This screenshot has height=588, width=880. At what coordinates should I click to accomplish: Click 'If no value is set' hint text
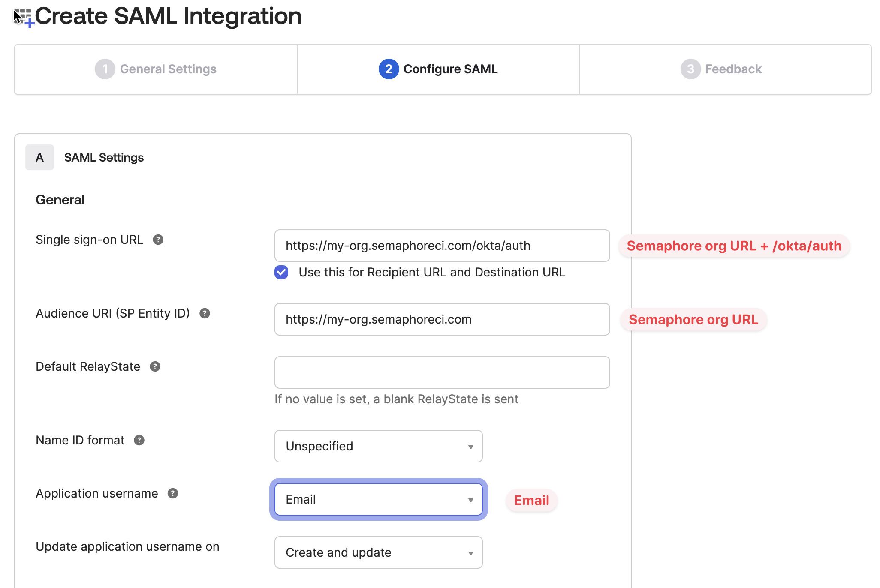397,399
